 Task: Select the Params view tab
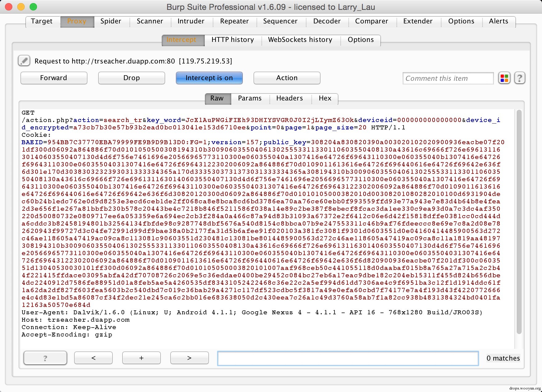tap(250, 98)
